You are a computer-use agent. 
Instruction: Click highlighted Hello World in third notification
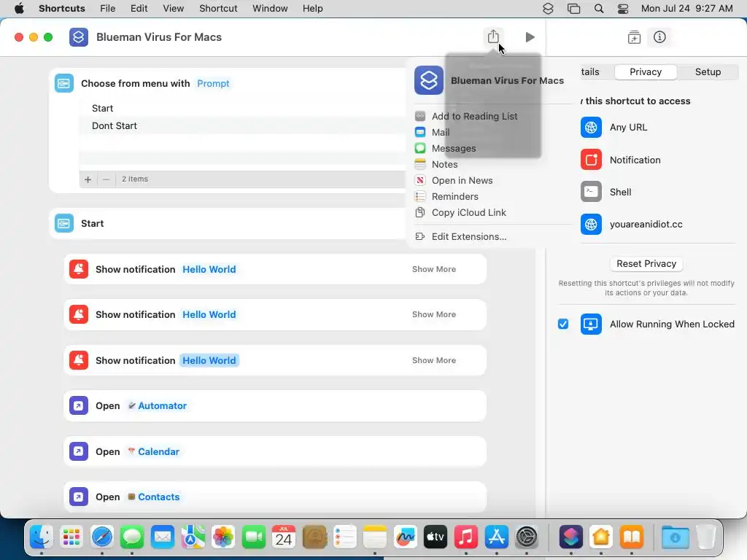pyautogui.click(x=209, y=360)
